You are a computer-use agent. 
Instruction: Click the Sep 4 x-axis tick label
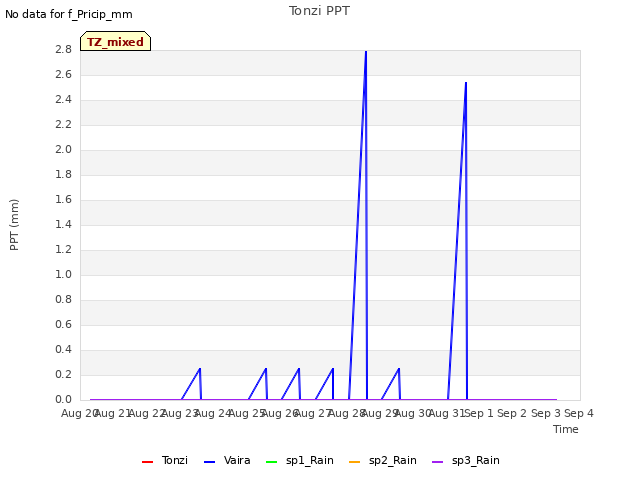[579, 413]
